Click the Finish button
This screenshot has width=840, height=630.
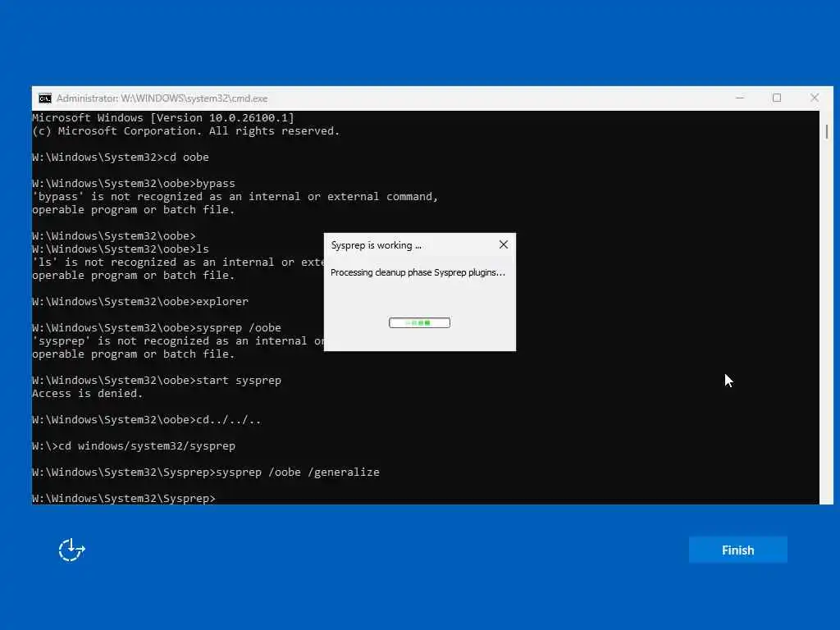[737, 550]
